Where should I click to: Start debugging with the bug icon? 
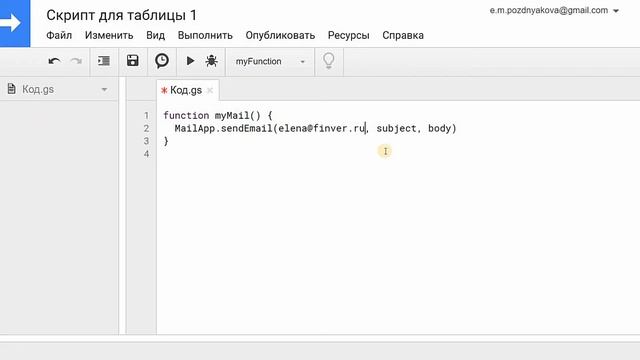(211, 61)
